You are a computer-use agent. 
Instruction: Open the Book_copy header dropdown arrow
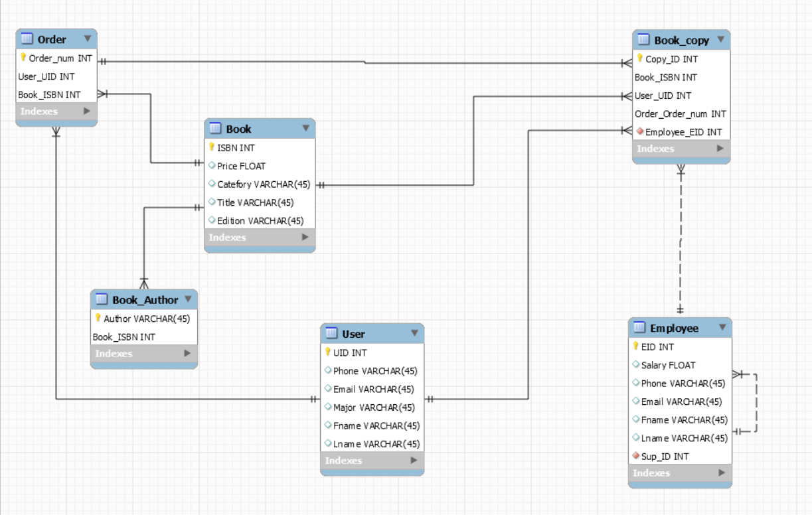pos(720,40)
